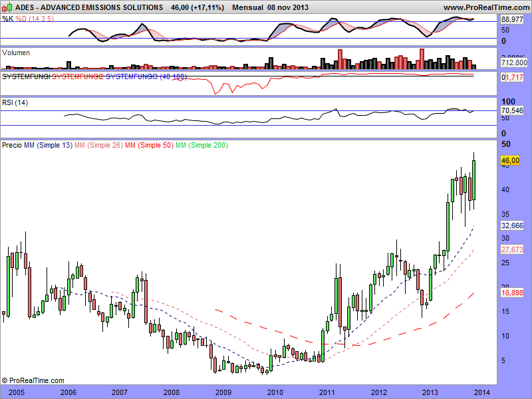532x399 pixels.
Task: Click the quote '46,00 (+17,11%)' in the header
Action: coord(198,7)
